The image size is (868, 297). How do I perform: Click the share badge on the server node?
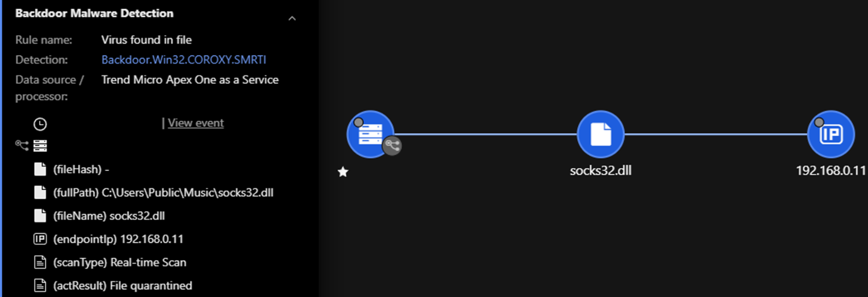point(392,146)
